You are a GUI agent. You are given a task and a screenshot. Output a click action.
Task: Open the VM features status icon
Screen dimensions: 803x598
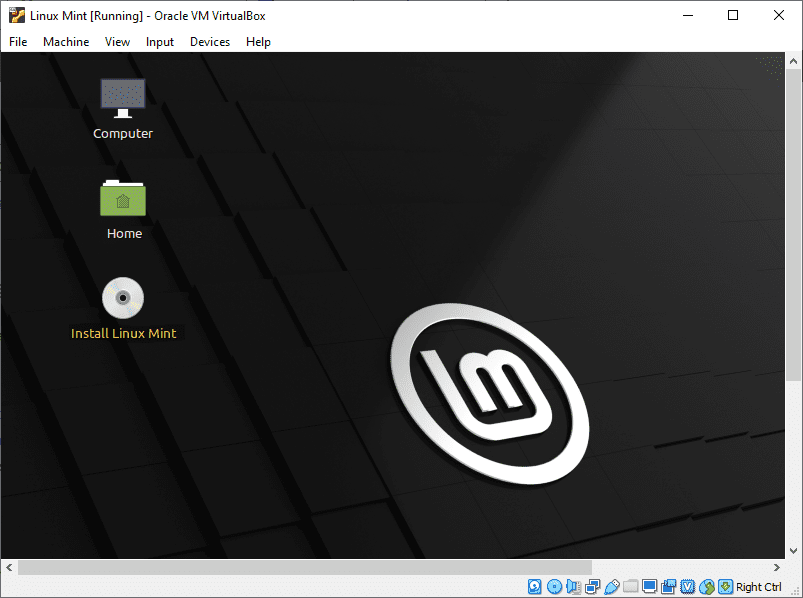pyautogui.click(x=687, y=586)
